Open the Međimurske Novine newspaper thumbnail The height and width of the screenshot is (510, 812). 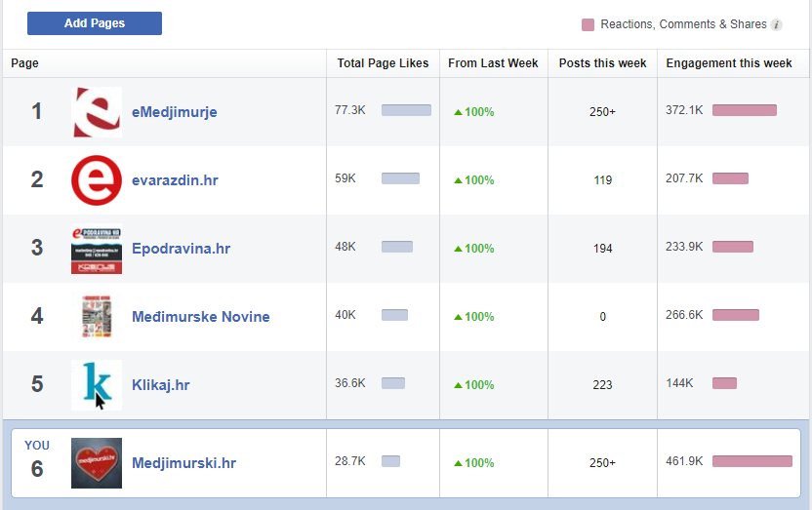(97, 317)
